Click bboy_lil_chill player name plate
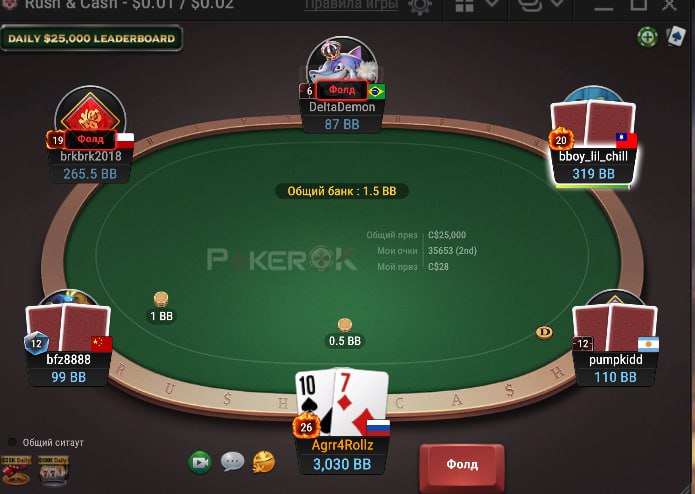The image size is (695, 494). click(593, 165)
